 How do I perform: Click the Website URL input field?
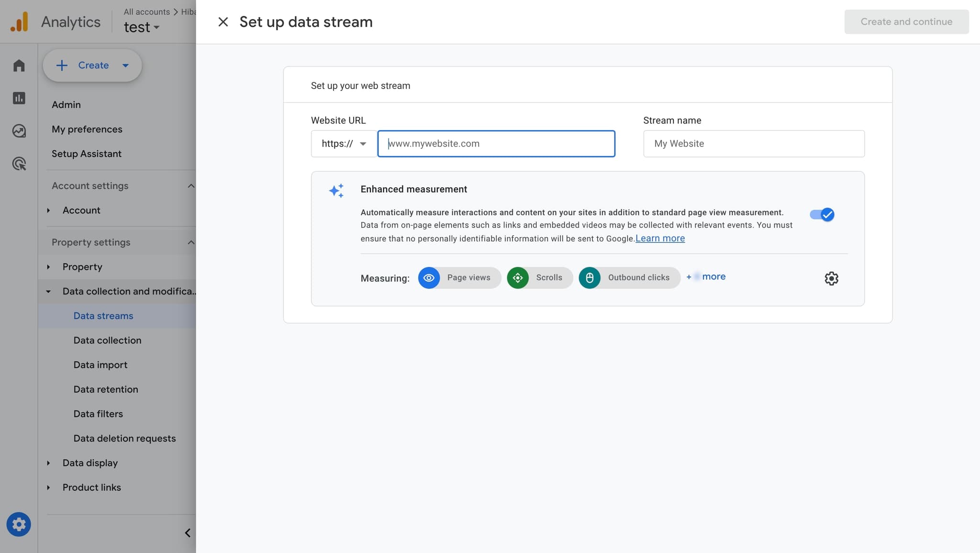click(x=496, y=143)
